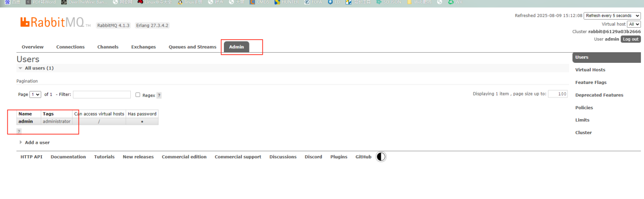
Task: Click the Has password column header
Action: (142, 114)
